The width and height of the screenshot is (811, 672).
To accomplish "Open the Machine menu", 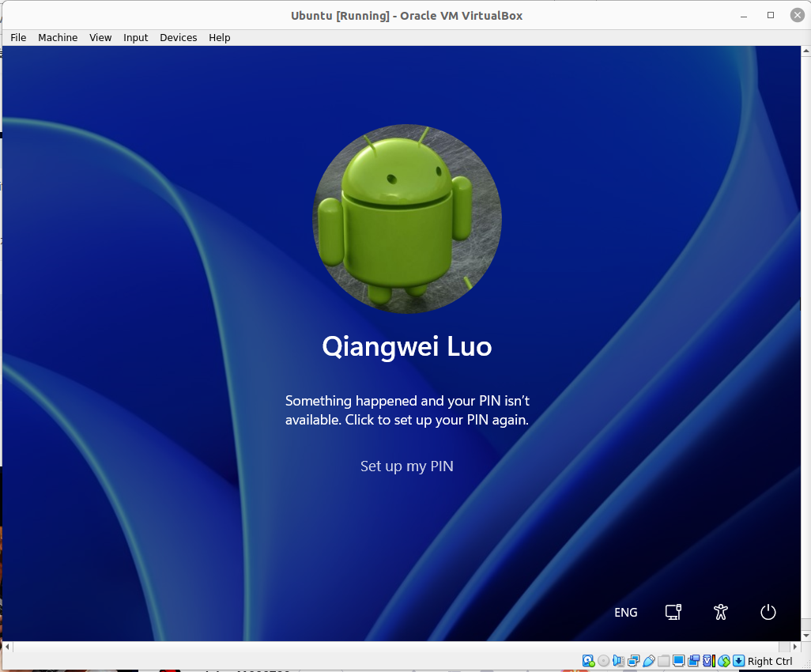I will click(58, 38).
